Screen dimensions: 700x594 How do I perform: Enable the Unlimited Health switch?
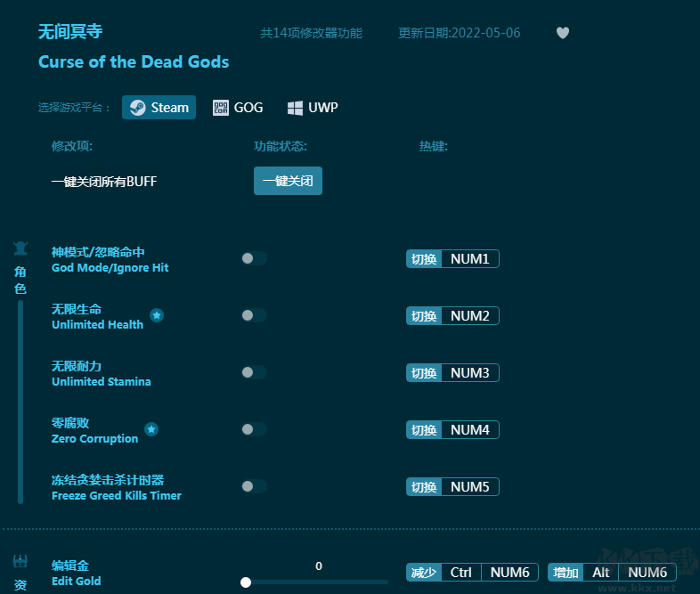tap(254, 315)
